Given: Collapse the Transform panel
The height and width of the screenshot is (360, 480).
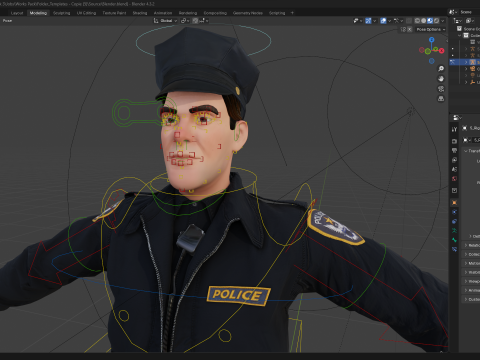Looking at the screenshot, I should 471,151.
